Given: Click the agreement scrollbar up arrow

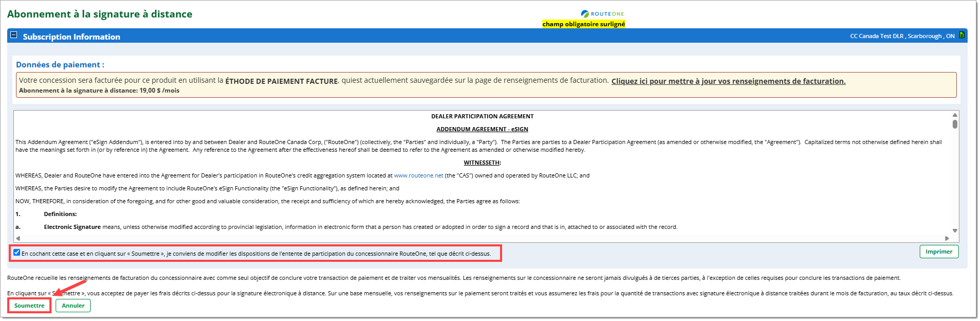Looking at the screenshot, I should pyautogui.click(x=955, y=115).
